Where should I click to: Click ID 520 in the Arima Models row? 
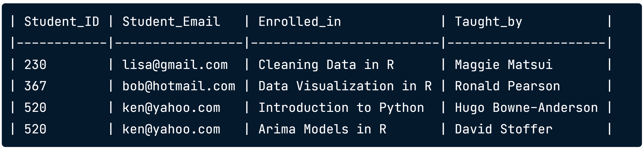pos(35,129)
